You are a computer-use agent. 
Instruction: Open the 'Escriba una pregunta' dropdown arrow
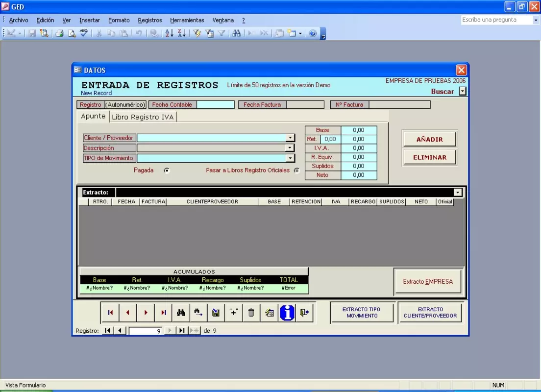[536, 20]
